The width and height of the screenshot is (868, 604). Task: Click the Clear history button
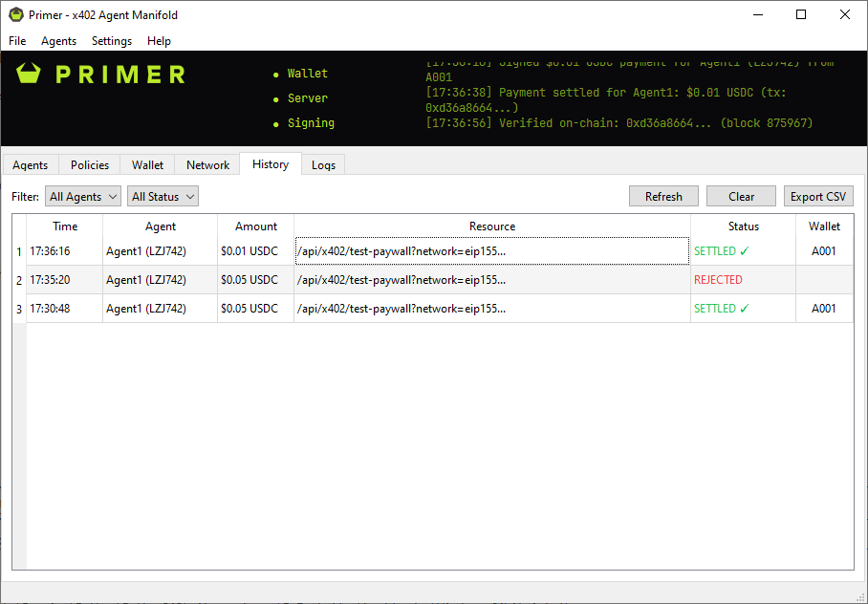click(x=741, y=197)
